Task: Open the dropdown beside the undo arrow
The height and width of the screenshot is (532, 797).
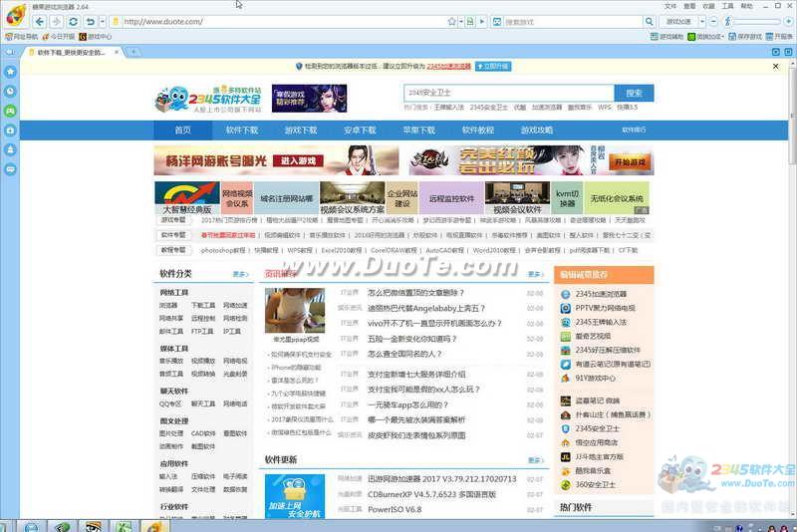Action: pyautogui.click(x=102, y=21)
